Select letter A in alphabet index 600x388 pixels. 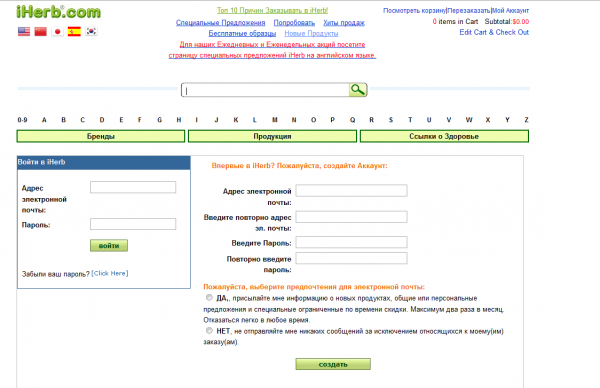pyautogui.click(x=44, y=120)
